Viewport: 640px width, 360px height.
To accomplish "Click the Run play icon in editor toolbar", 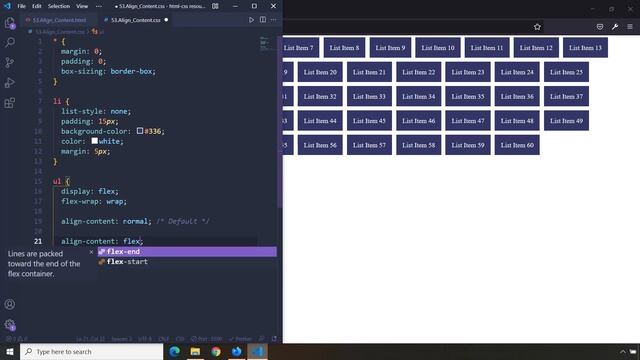I will pos(251,20).
